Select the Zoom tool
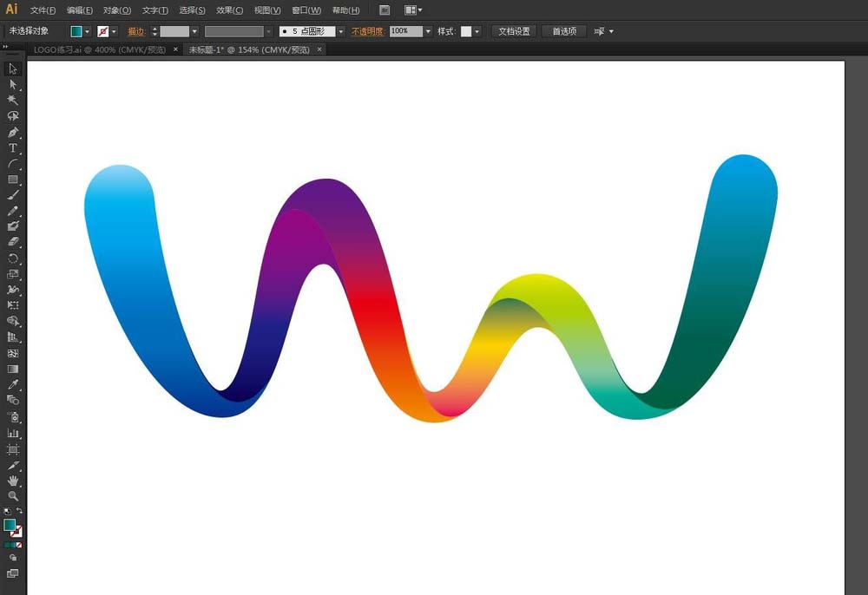 pos(13,496)
